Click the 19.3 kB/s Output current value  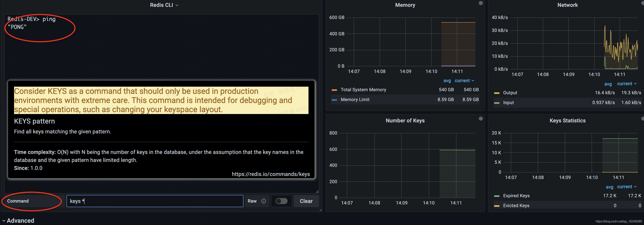click(x=631, y=93)
